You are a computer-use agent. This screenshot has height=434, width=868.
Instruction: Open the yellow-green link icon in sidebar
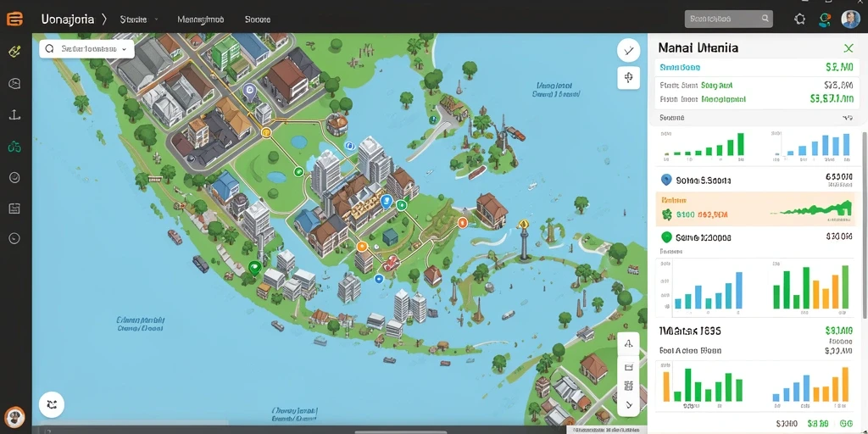(14, 51)
